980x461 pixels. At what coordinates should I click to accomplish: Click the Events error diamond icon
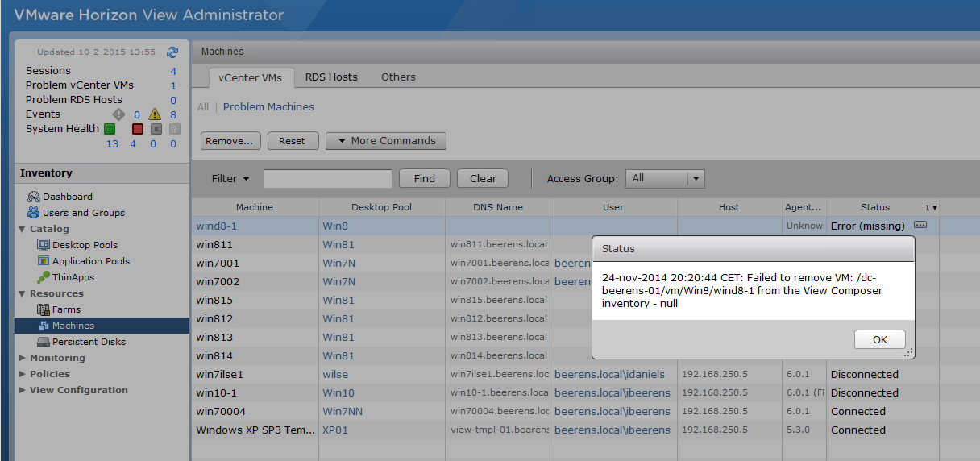point(118,114)
